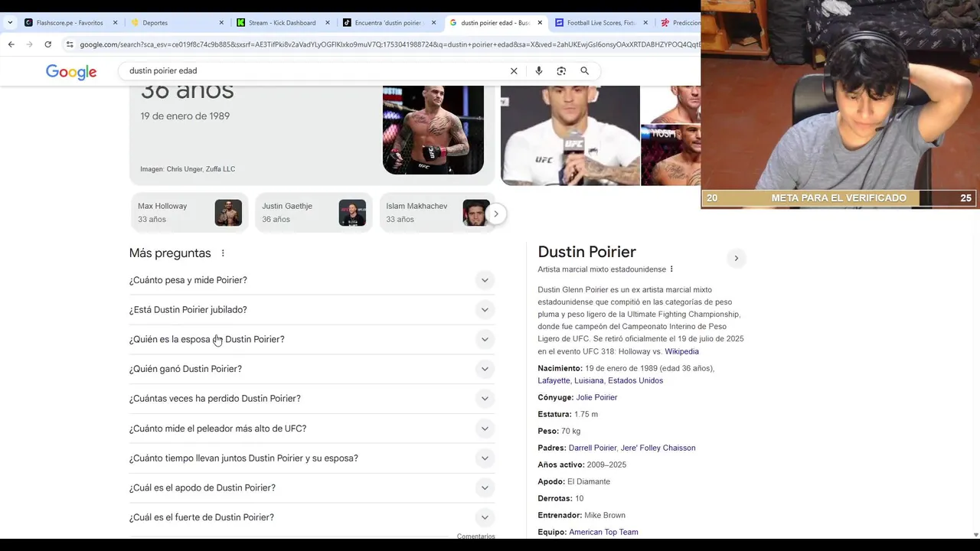Reload the page with the refresh icon
The width and height of the screenshot is (980, 551).
coord(47,44)
